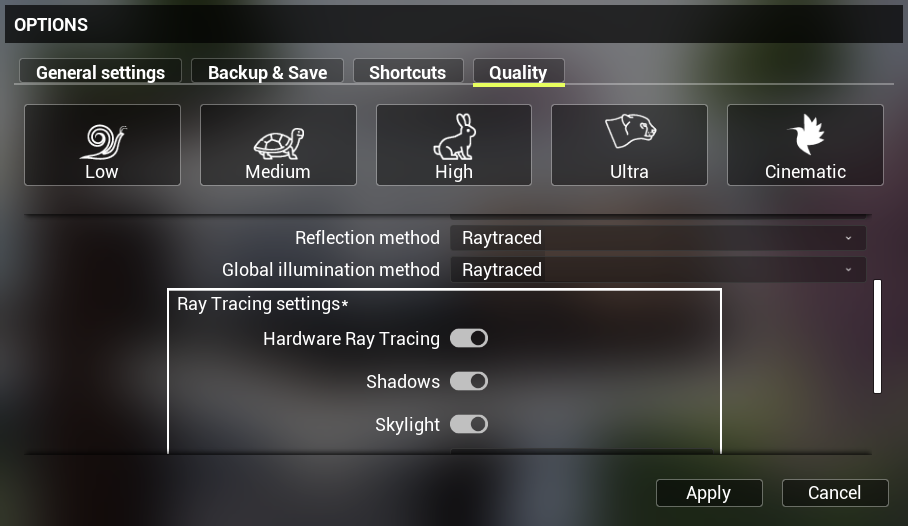This screenshot has height=526, width=908.
Task: Select the Quality tab
Action: pos(518,72)
